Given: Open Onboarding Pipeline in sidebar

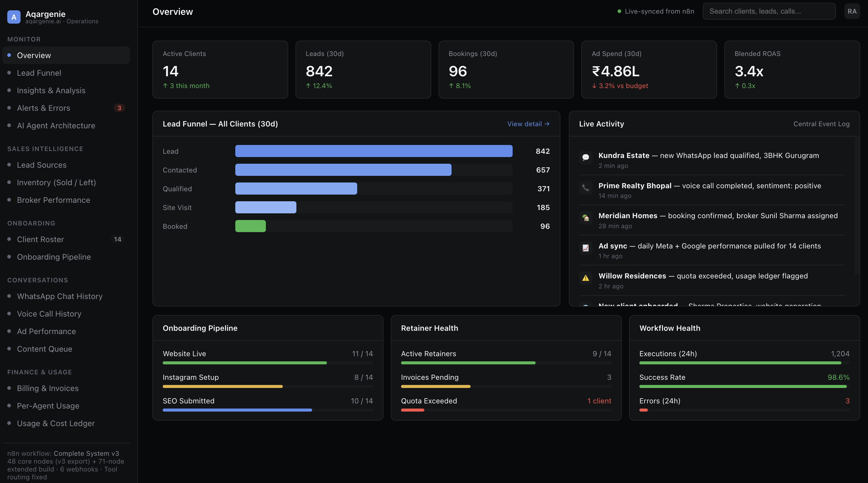Looking at the screenshot, I should point(66,257).
